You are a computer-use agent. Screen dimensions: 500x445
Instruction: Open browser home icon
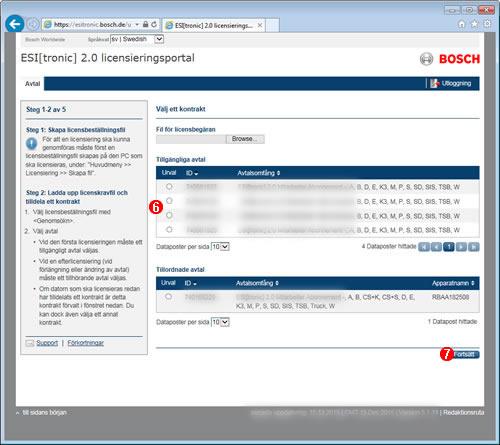point(462,24)
